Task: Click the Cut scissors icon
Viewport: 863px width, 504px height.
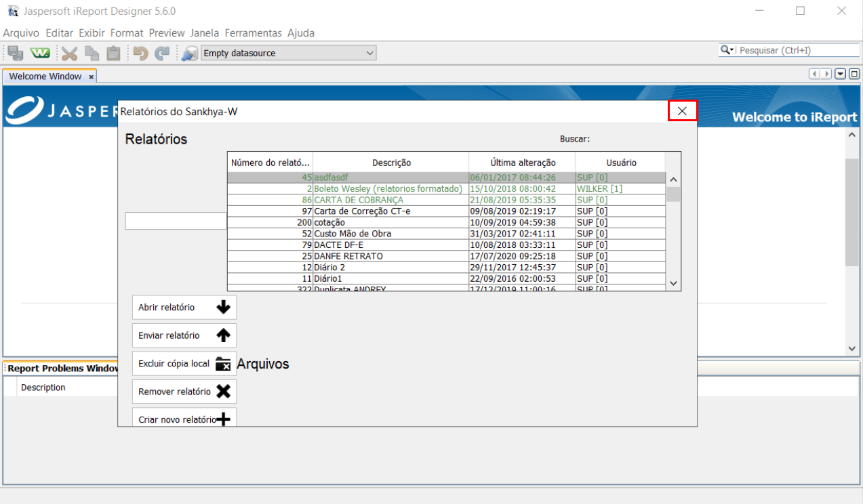Action: pyautogui.click(x=69, y=53)
